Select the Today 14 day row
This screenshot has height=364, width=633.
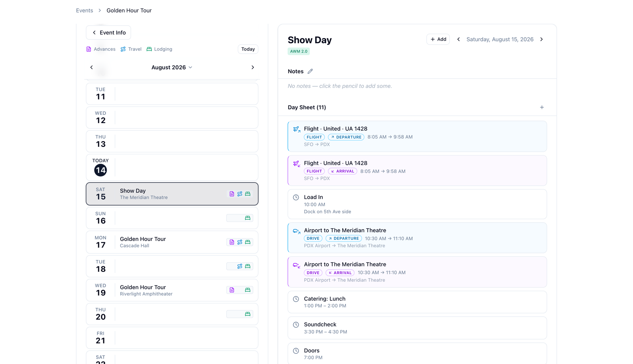click(x=172, y=167)
